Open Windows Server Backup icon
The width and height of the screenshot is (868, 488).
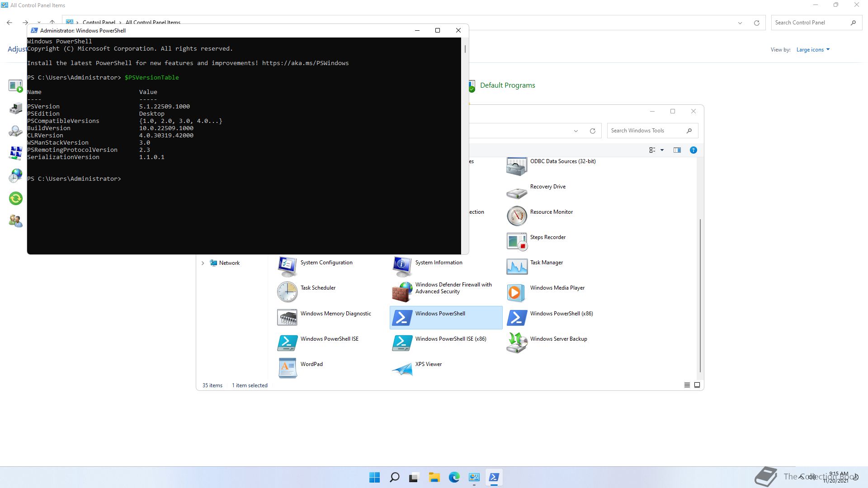[517, 343]
